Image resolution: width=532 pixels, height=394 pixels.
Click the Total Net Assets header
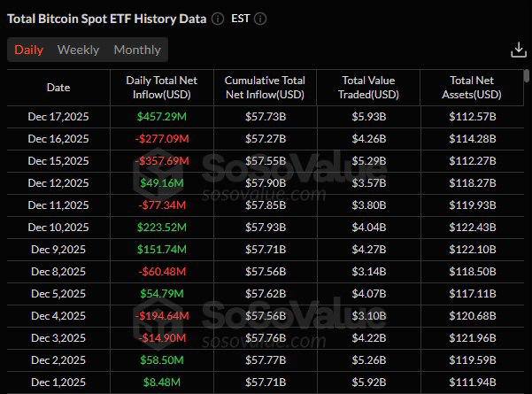point(474,88)
